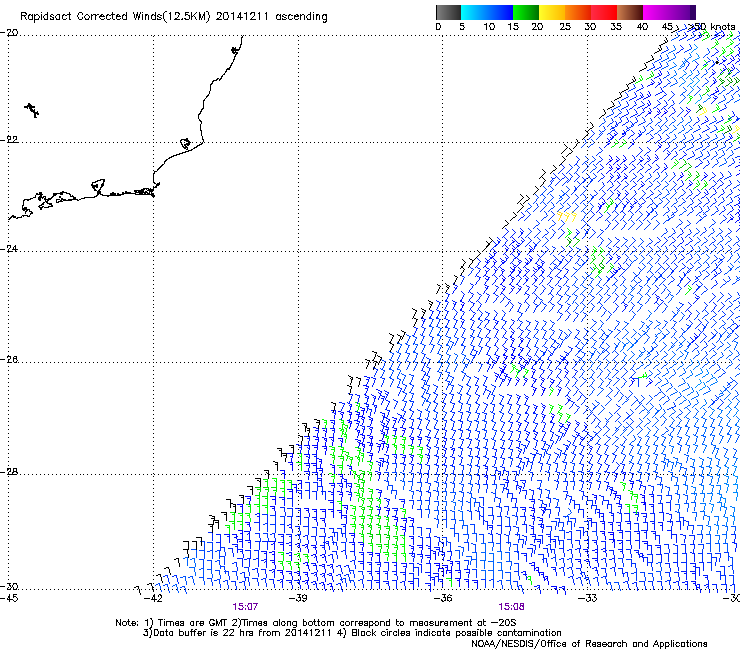Screen dimensions: 740x650
Task: Click the longitude axis label '-42'
Action: tap(153, 598)
